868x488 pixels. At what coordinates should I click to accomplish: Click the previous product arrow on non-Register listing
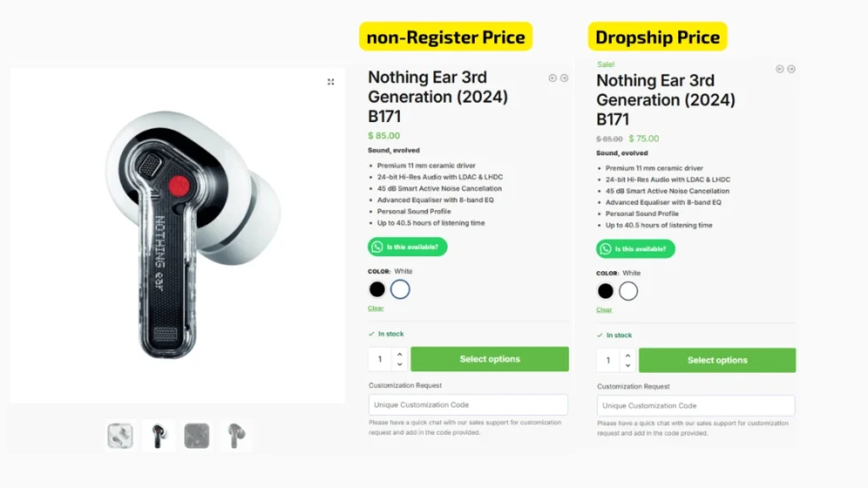point(553,77)
